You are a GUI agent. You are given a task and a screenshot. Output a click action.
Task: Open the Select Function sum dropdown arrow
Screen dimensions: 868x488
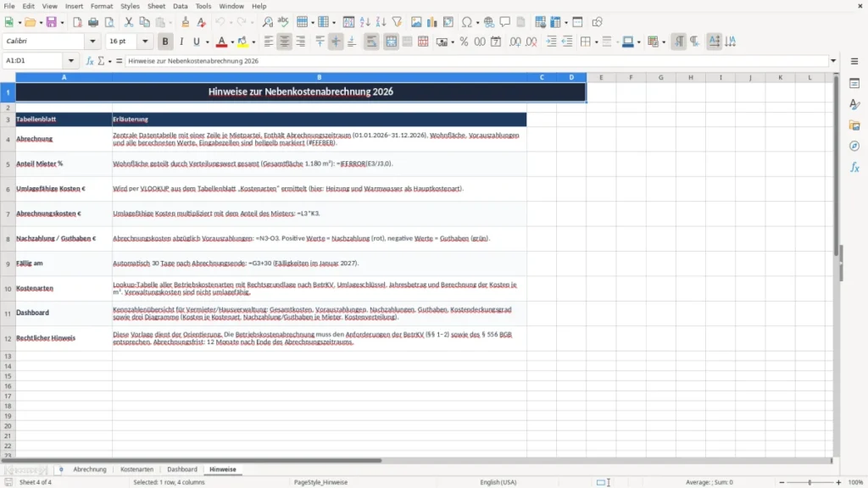[109, 61]
